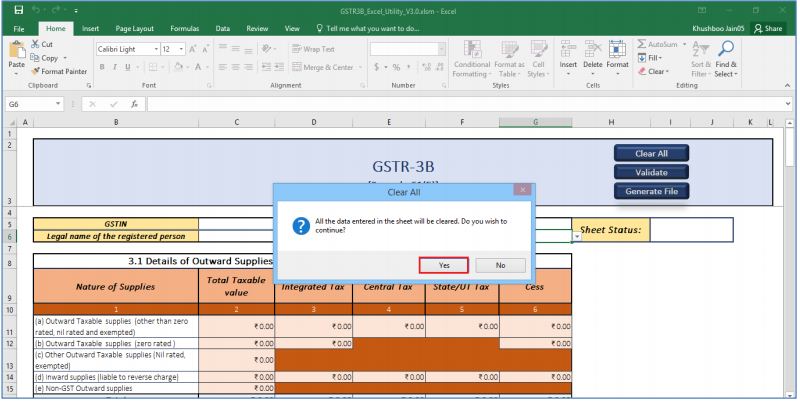Toggle Underline formatting
Viewport: 800px width, 401px height.
(x=128, y=67)
